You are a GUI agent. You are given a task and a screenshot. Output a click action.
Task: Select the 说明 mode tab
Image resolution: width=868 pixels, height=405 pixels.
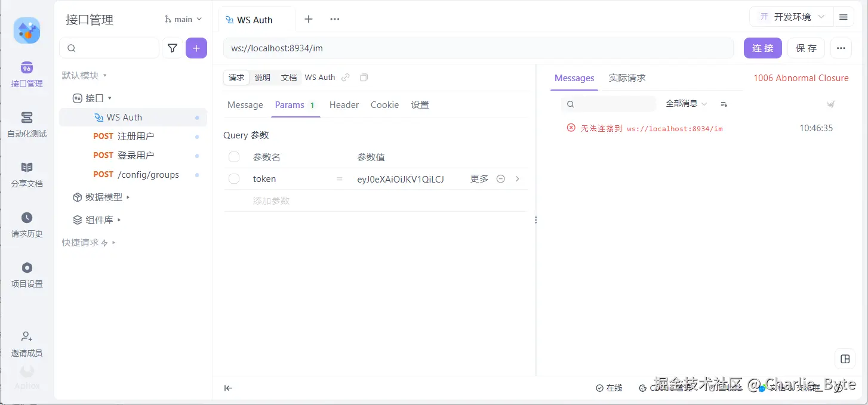263,78
